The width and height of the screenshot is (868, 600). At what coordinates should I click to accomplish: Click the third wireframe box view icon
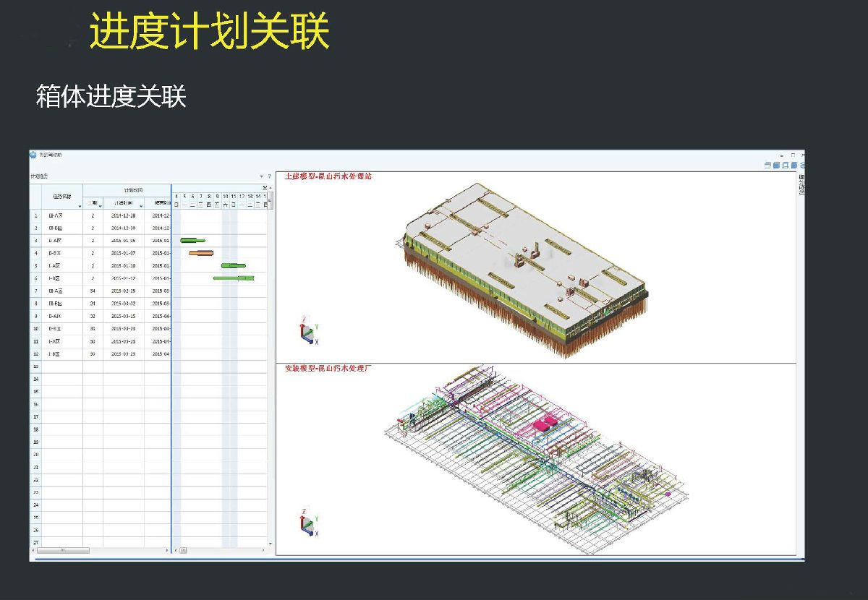pos(785,165)
